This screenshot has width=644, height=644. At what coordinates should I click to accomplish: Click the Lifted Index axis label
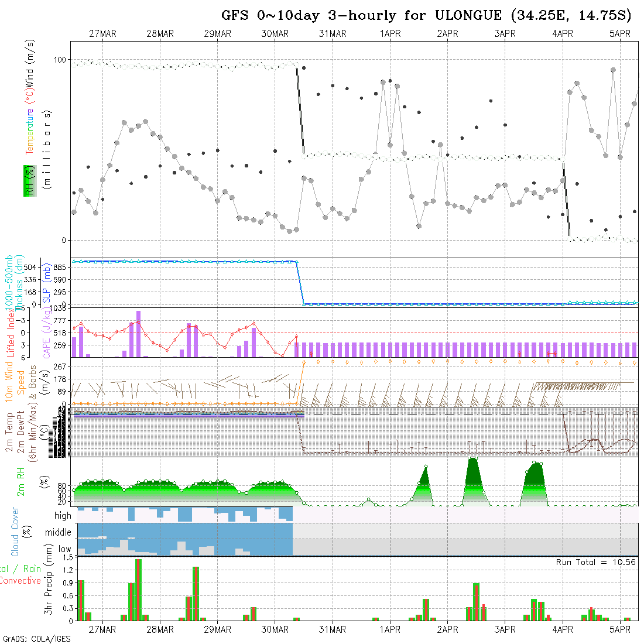(9, 331)
